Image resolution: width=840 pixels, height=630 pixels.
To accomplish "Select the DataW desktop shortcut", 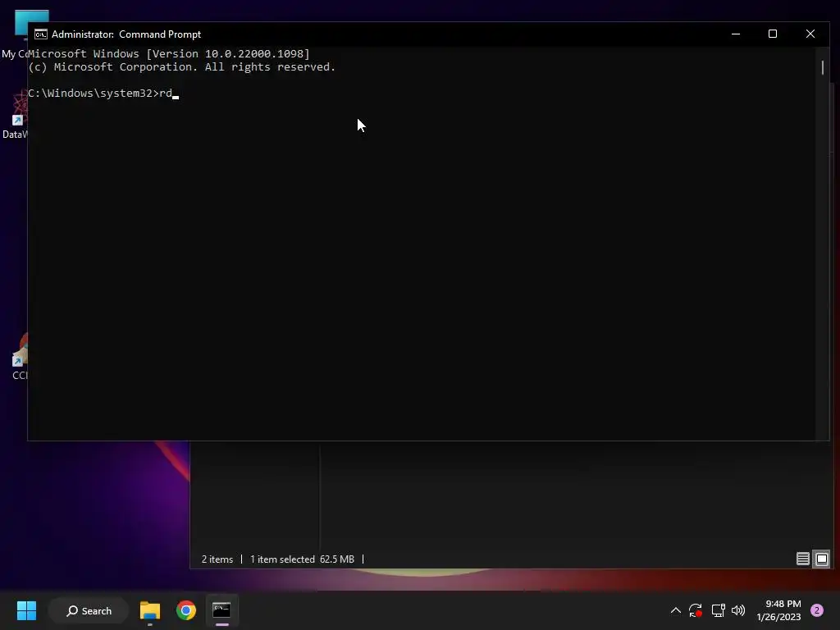I will pos(15,115).
